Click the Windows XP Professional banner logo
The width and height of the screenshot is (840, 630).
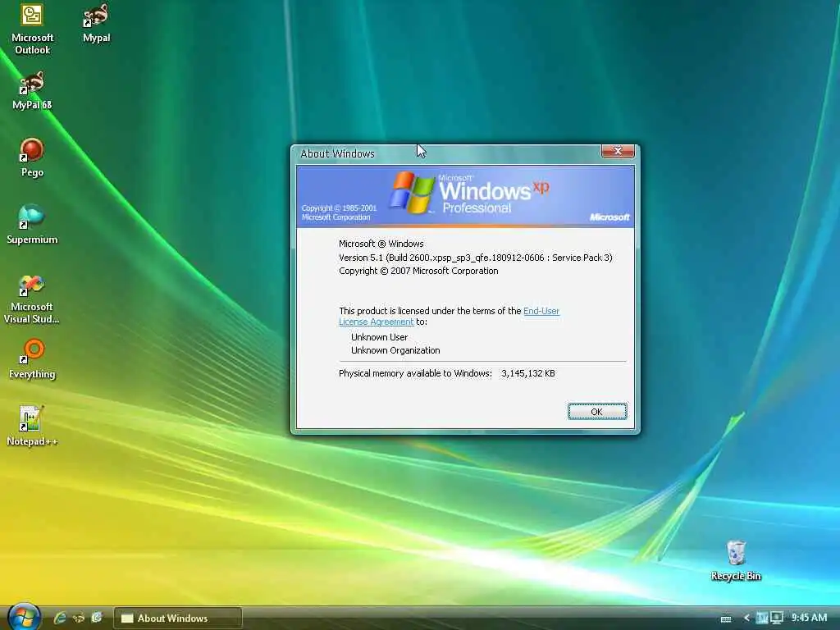(x=468, y=193)
